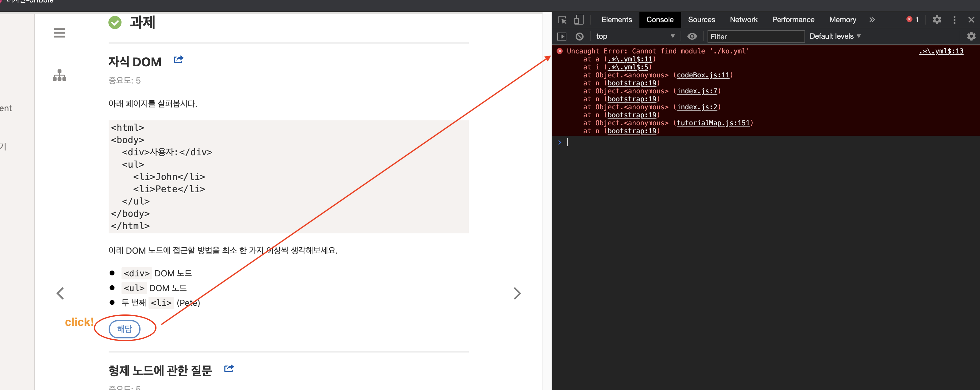Click the red error count badge

point(912,20)
